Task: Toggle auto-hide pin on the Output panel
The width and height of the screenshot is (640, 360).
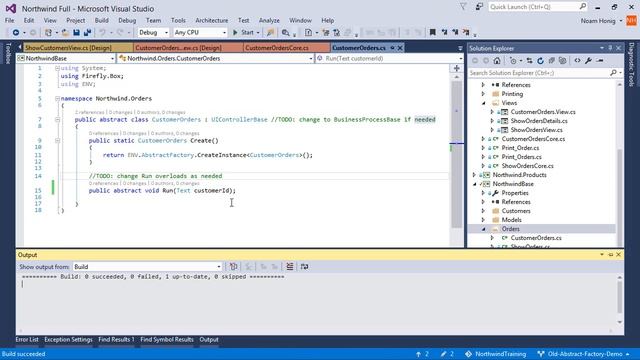Action: tap(611, 255)
